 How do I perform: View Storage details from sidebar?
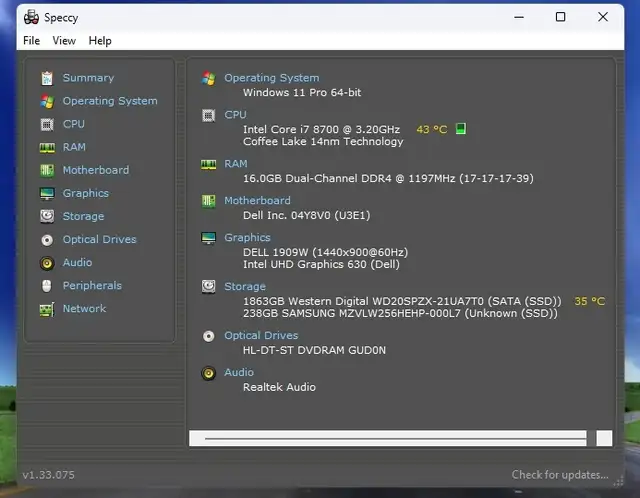pos(83,216)
